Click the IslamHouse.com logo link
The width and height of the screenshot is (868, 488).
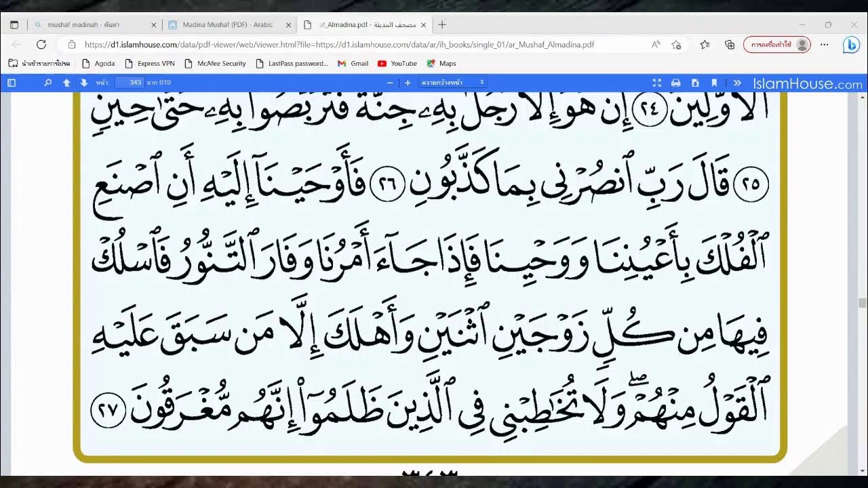808,83
